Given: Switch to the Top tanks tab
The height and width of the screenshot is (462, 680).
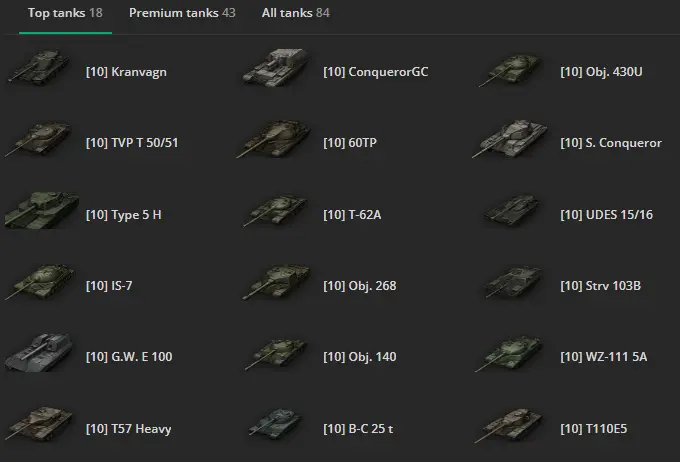Looking at the screenshot, I should point(65,13).
